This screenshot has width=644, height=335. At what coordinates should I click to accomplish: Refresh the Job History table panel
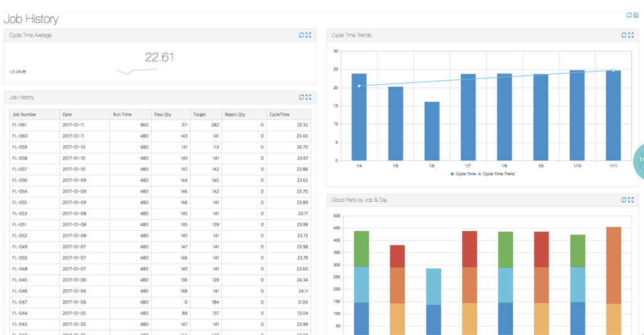coord(301,97)
